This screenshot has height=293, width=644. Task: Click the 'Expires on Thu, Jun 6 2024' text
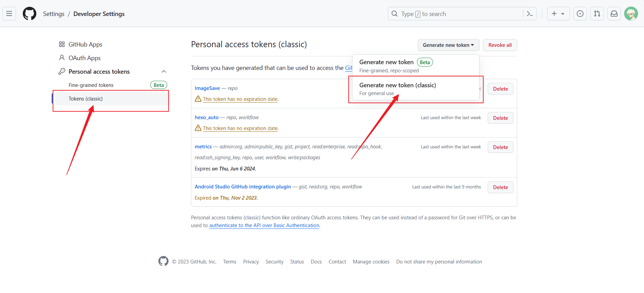pos(225,168)
